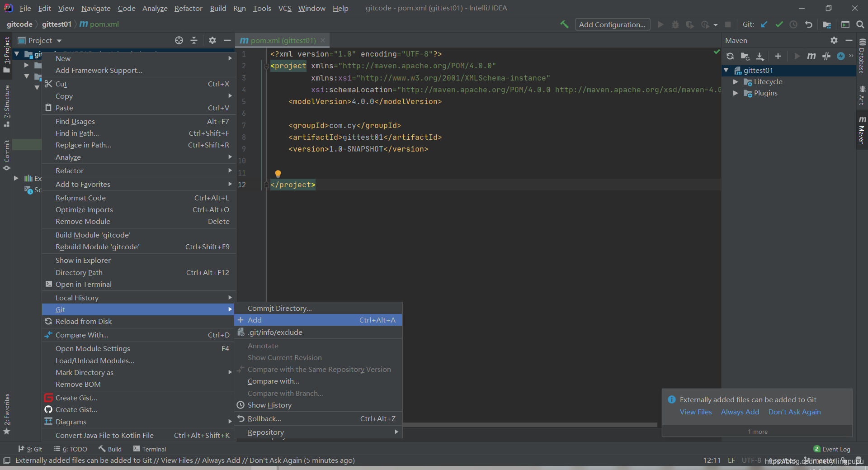Click the intention lightbulb in editor
The image size is (868, 470).
[x=278, y=174]
